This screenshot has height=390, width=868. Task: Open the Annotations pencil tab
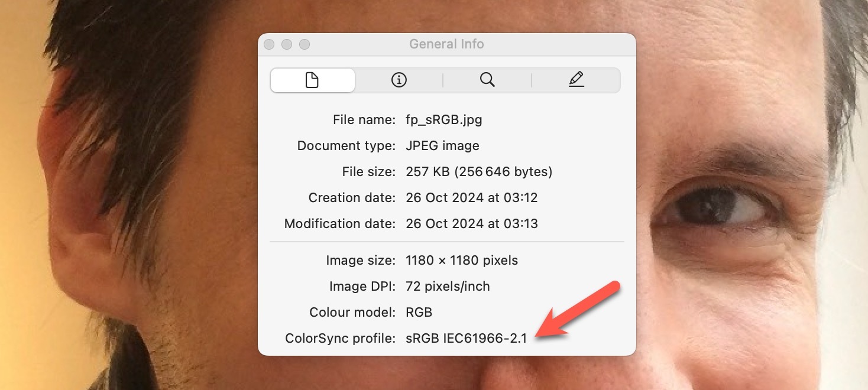(576, 80)
